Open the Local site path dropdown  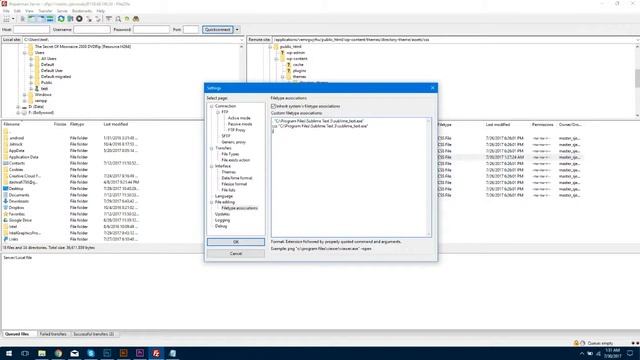(x=241, y=40)
